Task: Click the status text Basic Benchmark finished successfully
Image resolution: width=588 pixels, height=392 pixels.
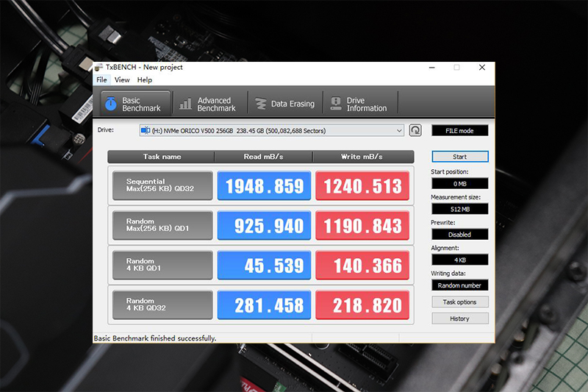Action: 155,338
